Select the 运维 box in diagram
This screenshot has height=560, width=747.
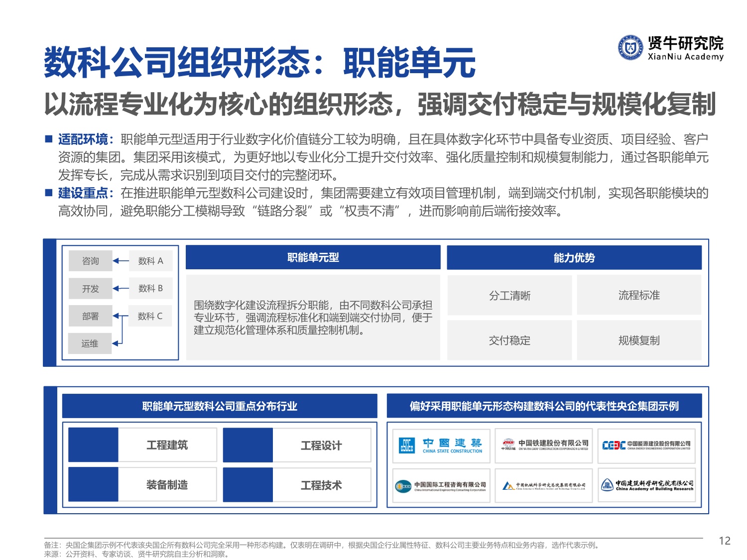point(90,343)
